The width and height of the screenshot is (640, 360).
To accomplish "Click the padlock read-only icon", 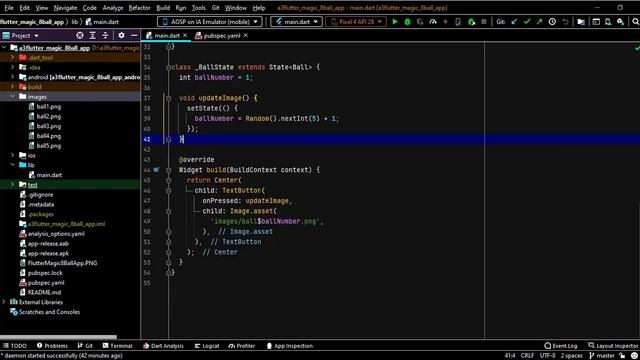I will pos(622,356).
